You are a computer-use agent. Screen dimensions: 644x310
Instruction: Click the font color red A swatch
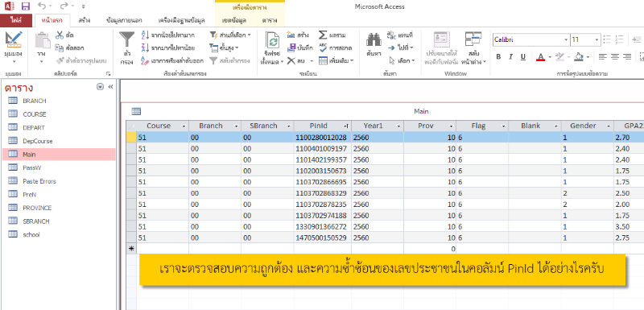point(540,56)
